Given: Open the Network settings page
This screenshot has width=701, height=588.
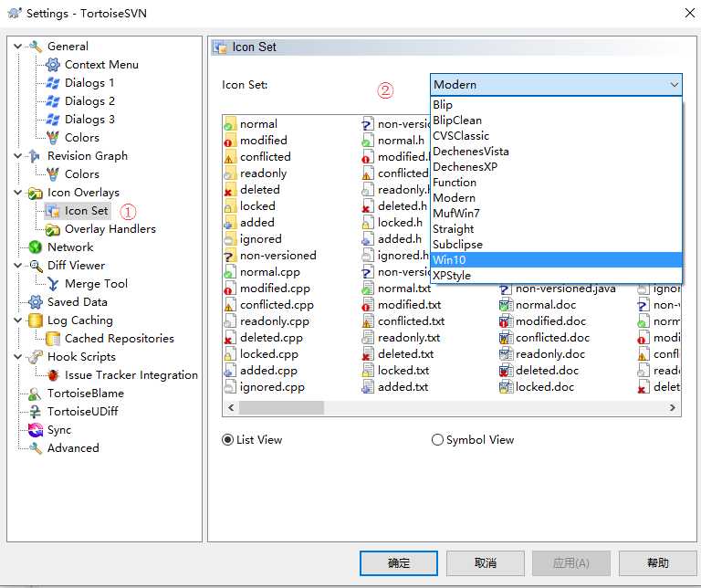Looking at the screenshot, I should pos(70,247).
